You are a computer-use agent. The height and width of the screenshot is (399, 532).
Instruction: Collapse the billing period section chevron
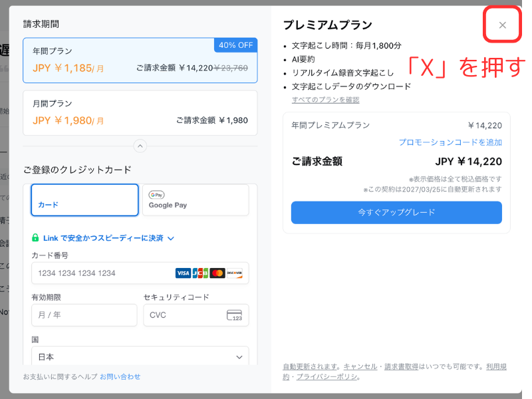tap(140, 146)
